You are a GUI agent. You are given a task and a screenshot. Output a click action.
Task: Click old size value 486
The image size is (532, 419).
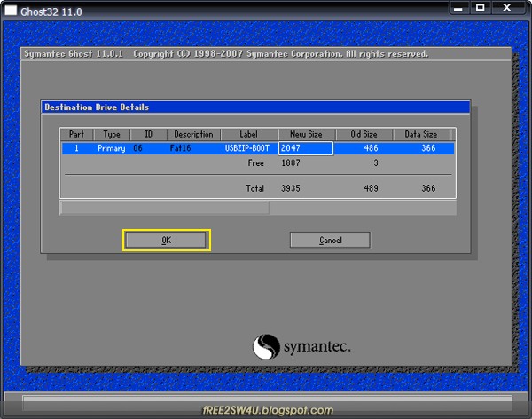pos(371,148)
